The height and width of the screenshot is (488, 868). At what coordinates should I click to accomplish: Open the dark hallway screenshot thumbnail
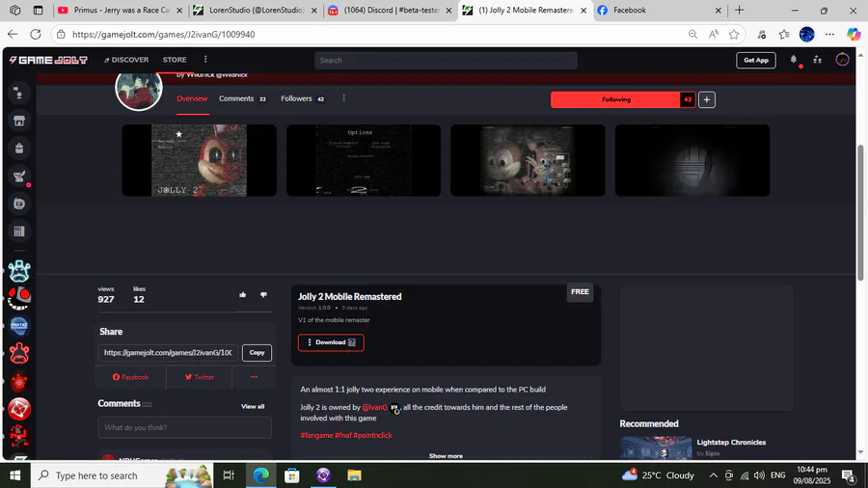tap(692, 160)
